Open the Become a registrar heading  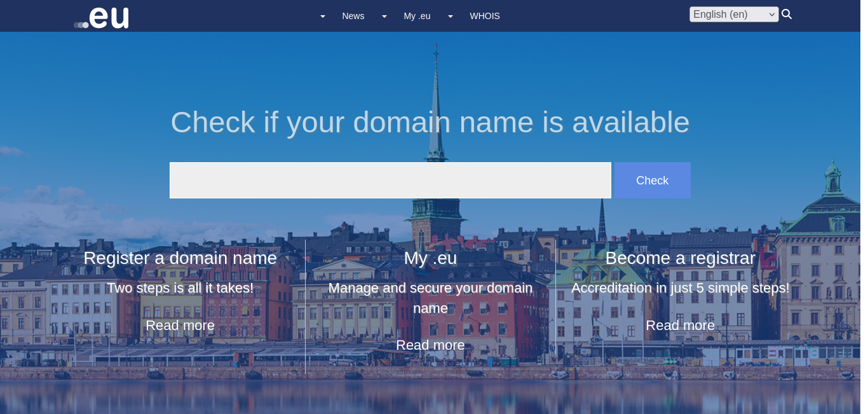pyautogui.click(x=681, y=258)
